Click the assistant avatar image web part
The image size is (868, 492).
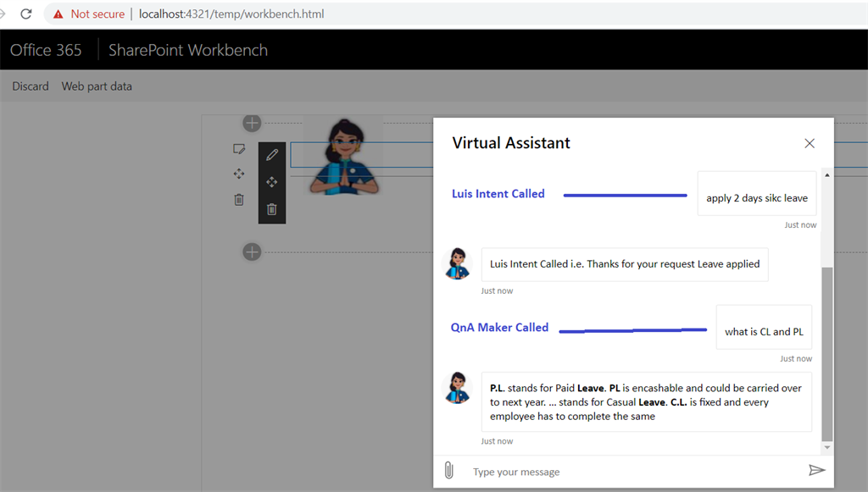[x=344, y=157]
